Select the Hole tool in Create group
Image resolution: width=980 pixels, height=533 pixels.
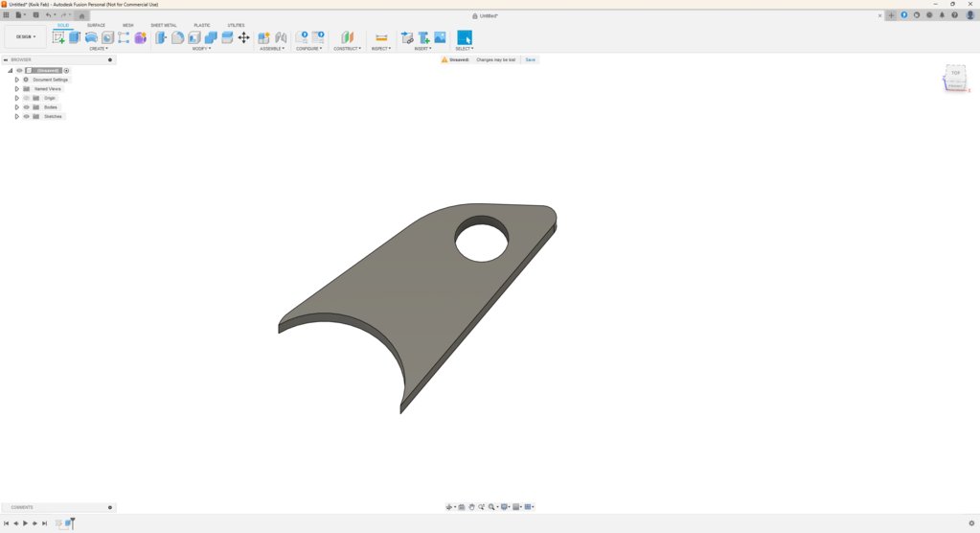[107, 37]
